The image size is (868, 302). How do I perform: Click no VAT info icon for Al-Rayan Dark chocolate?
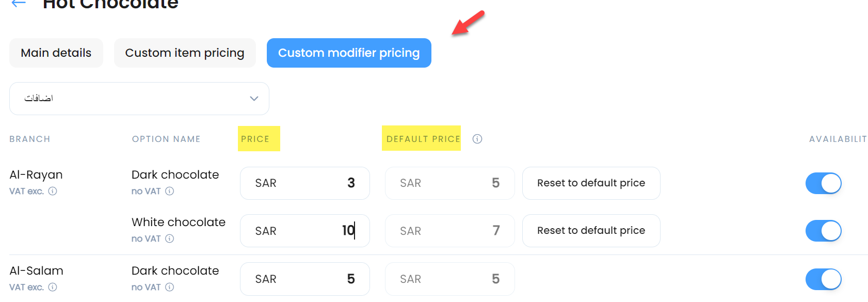tap(170, 191)
